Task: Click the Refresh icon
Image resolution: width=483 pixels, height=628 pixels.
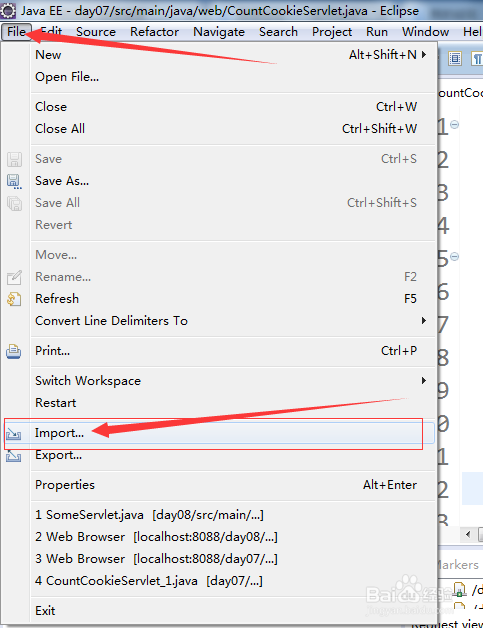Action: [14, 299]
